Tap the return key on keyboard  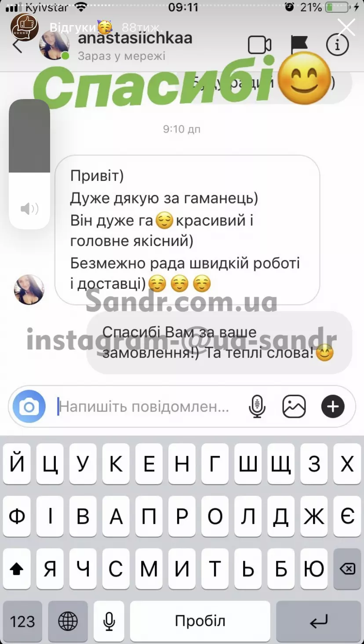click(x=318, y=622)
